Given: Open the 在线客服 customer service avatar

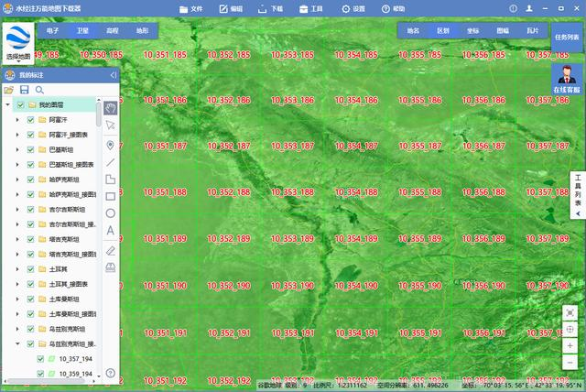Looking at the screenshot, I should (x=567, y=79).
